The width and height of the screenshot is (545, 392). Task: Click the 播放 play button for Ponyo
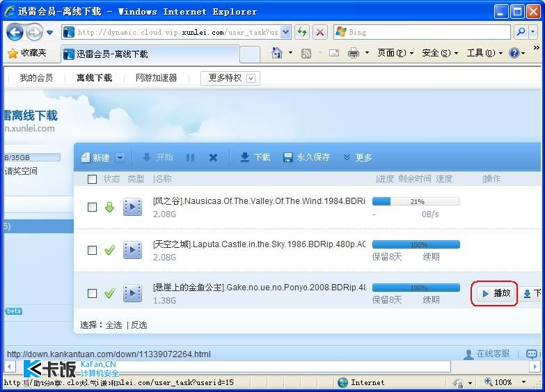tap(496, 294)
